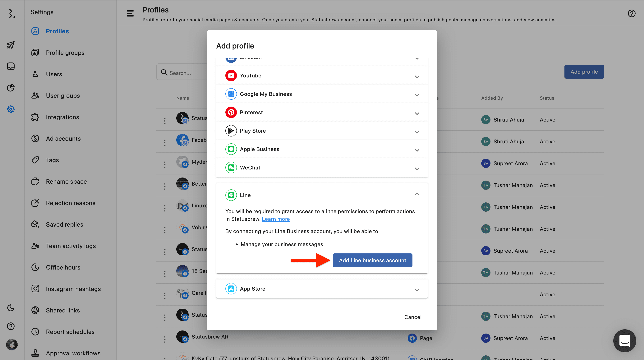Click Add Line business account button
Image resolution: width=644 pixels, height=360 pixels.
pyautogui.click(x=372, y=260)
